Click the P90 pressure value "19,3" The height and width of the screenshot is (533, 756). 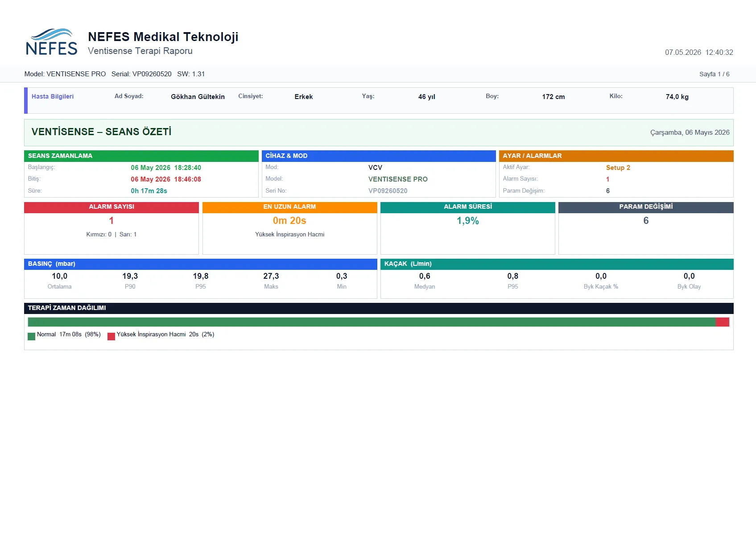pos(130,277)
